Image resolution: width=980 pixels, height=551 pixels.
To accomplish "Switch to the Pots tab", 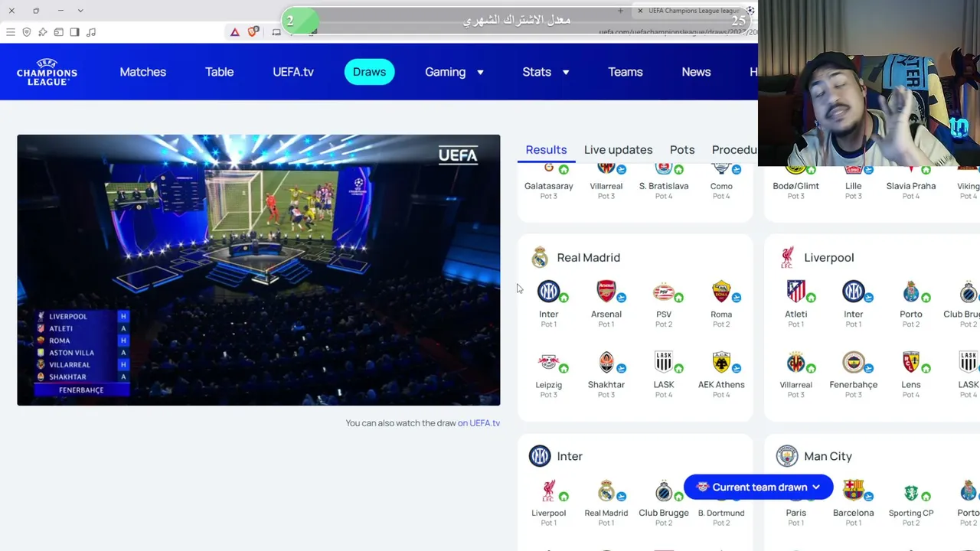I will pos(682,150).
